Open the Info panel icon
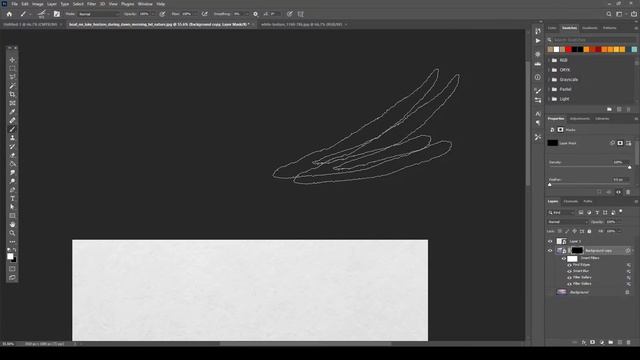This screenshot has height=360, width=640. point(538,77)
